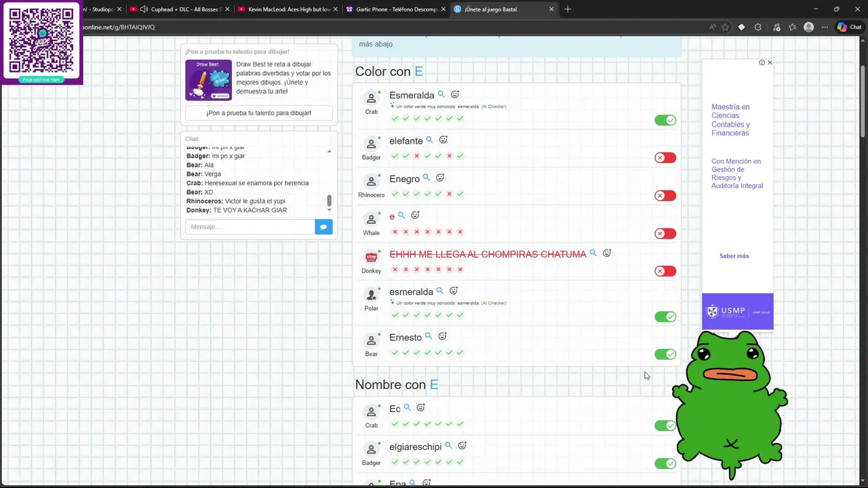Click the Color con E heading
The image size is (868, 488).
389,71
